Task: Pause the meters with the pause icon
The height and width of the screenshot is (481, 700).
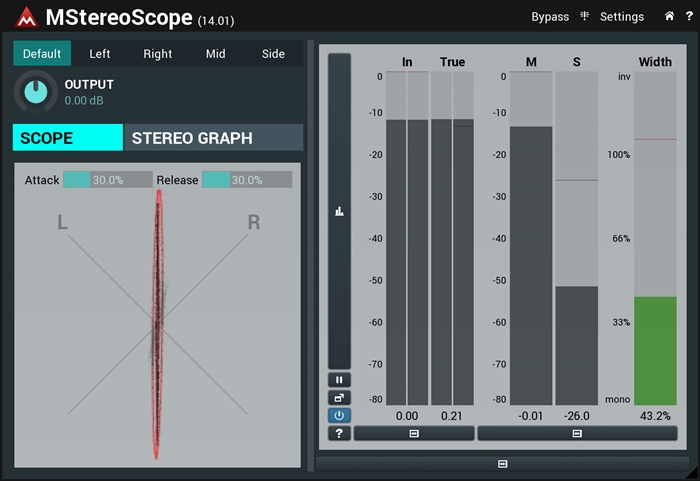Action: pos(339,380)
